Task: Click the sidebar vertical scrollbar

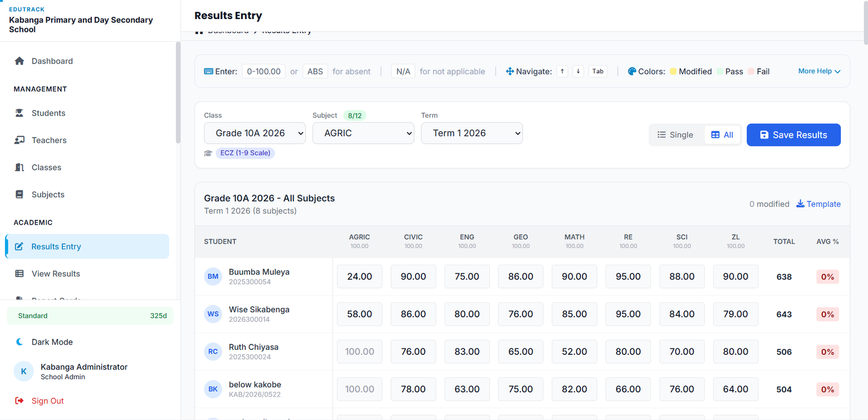Action: click(x=178, y=92)
